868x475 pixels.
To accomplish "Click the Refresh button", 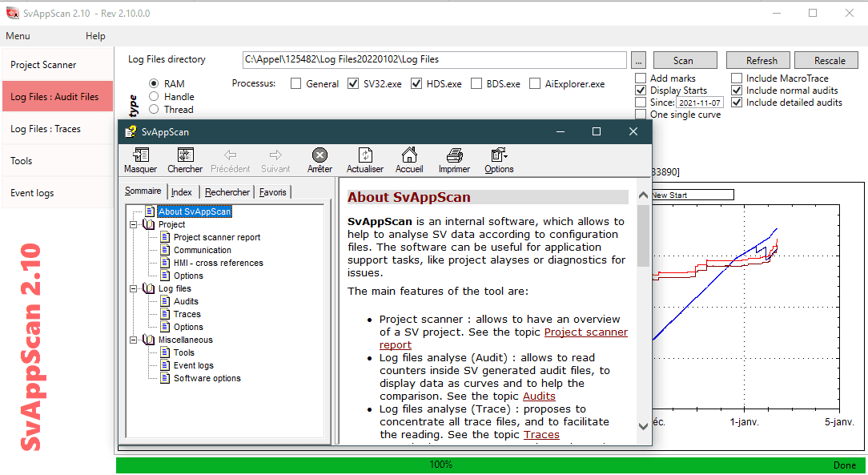I will click(x=759, y=60).
